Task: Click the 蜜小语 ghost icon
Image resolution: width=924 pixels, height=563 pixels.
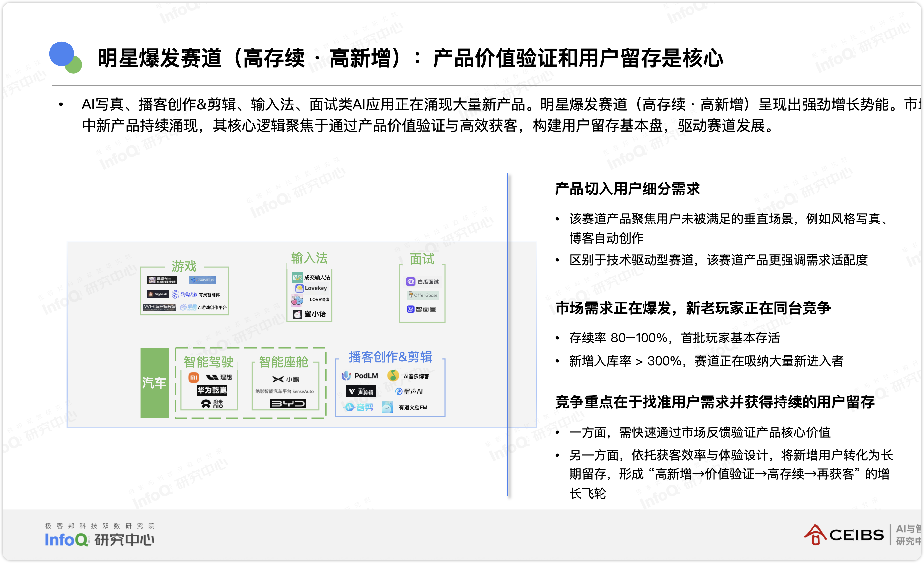Action: pyautogui.click(x=297, y=314)
